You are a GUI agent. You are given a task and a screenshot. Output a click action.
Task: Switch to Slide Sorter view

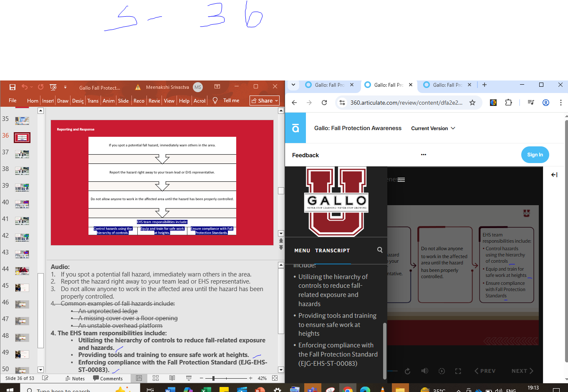point(156,378)
